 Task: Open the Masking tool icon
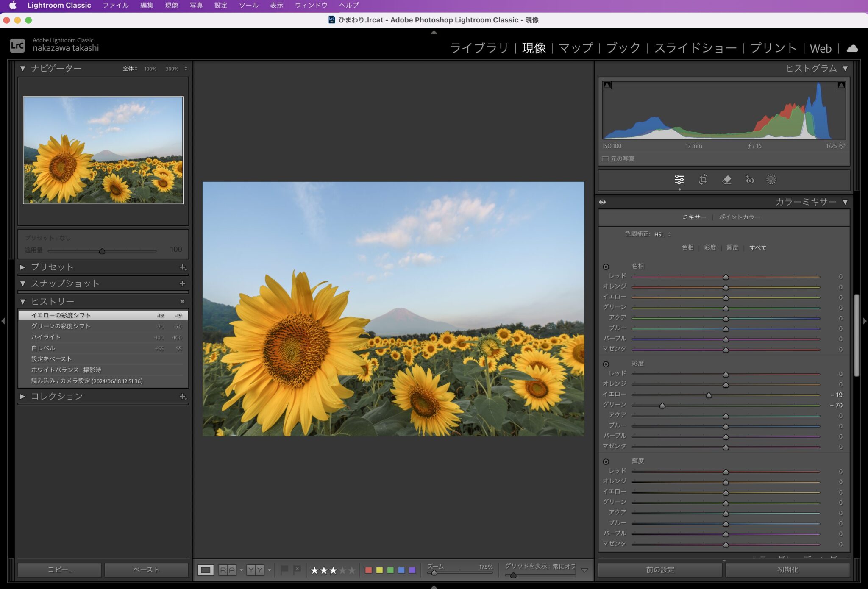point(771,179)
